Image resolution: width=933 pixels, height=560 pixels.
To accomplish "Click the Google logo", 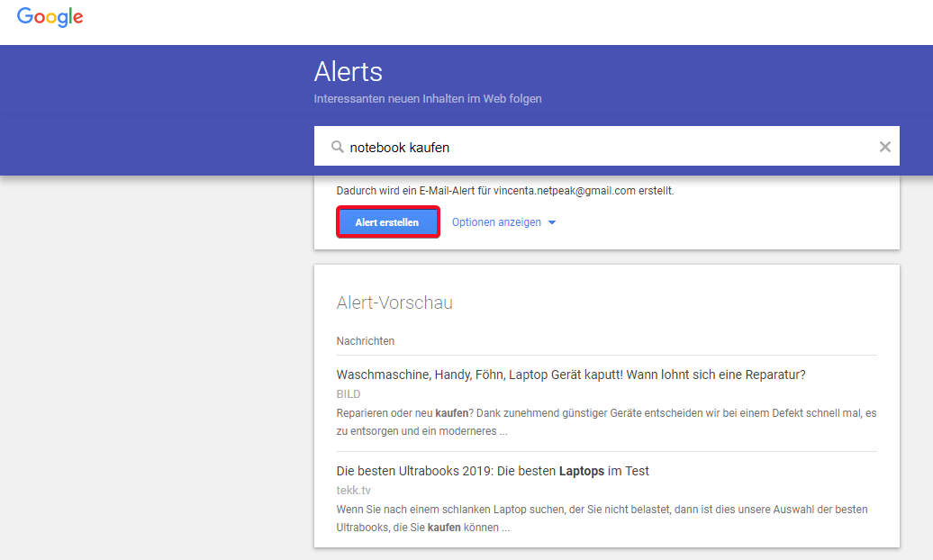I will [x=50, y=17].
